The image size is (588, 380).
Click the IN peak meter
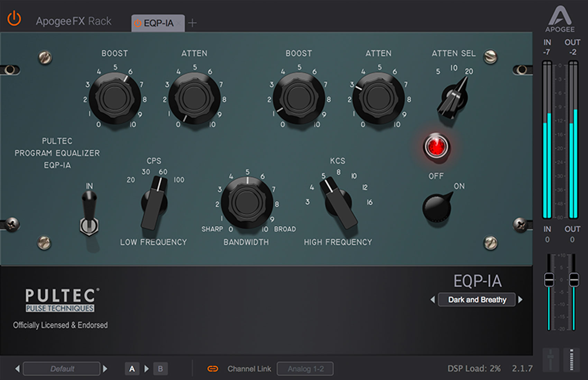tap(547, 140)
